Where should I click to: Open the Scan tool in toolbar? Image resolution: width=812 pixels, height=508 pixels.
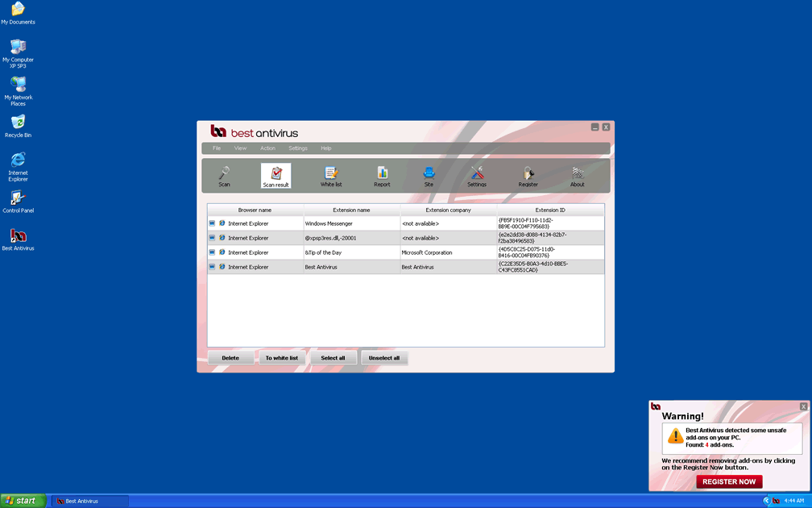pos(224,176)
